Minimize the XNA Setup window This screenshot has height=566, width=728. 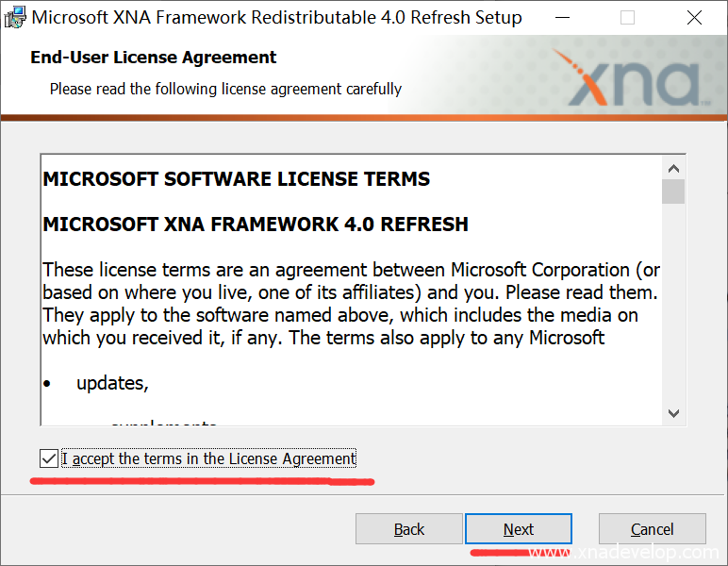(x=563, y=18)
